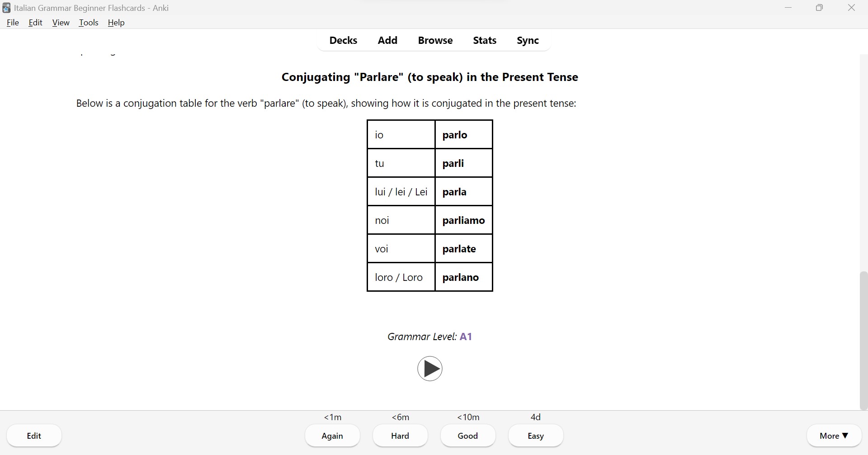The height and width of the screenshot is (455, 868).
Task: Answer Again on the current card
Action: coord(332,436)
